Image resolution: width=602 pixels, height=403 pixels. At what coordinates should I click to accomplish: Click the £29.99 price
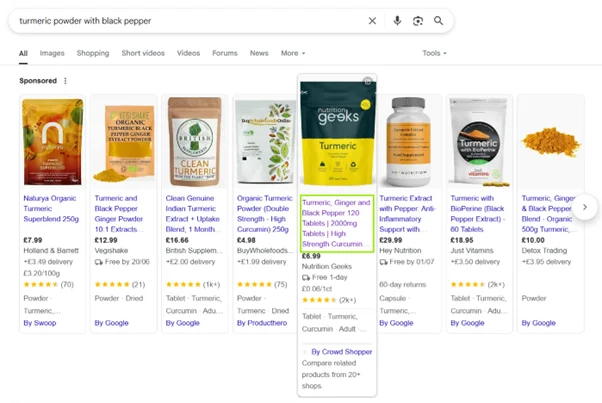[391, 240]
